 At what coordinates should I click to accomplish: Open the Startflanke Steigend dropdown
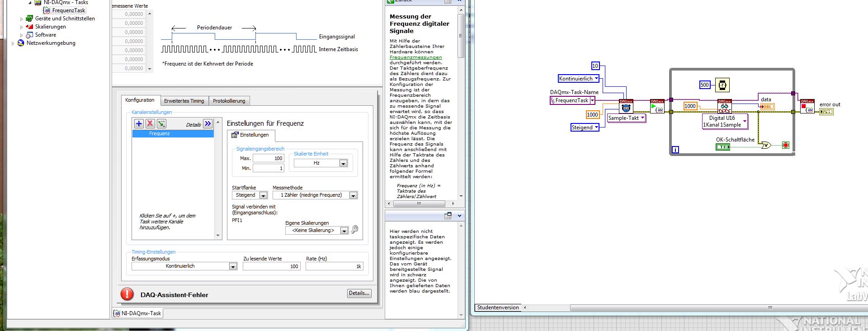[x=263, y=195]
